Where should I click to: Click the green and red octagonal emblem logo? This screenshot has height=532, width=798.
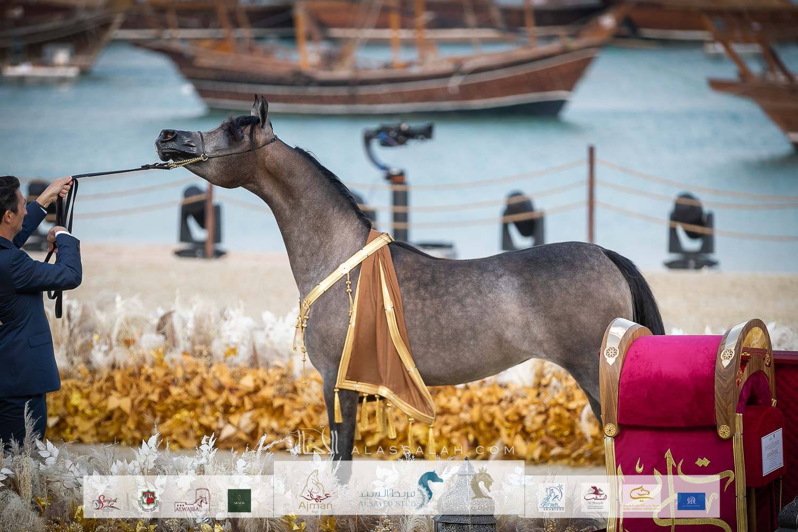coord(149,500)
